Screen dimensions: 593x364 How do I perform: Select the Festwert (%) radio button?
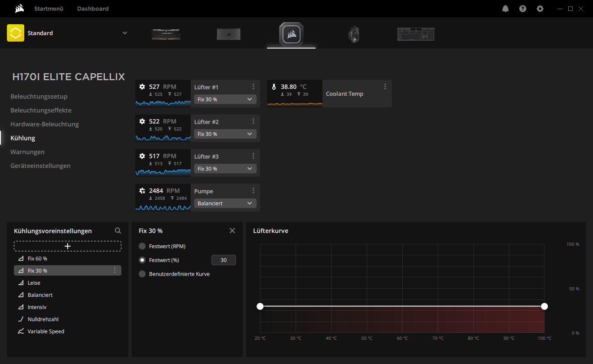click(142, 260)
